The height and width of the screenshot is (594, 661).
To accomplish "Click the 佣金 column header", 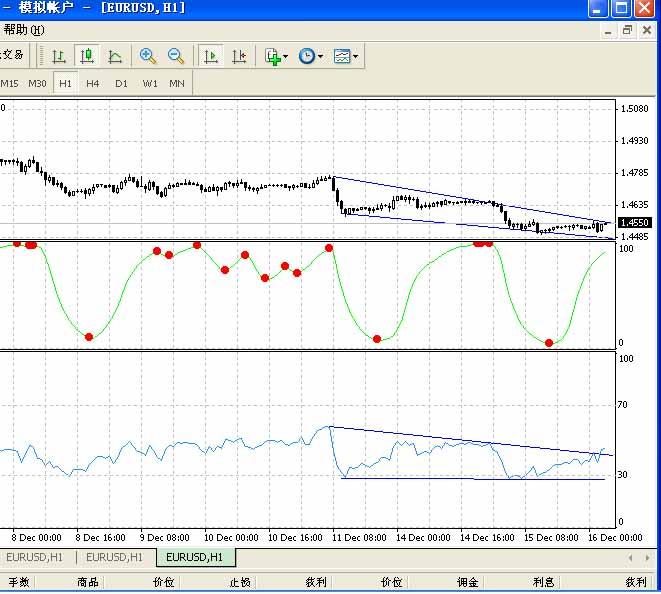I will pos(468,582).
